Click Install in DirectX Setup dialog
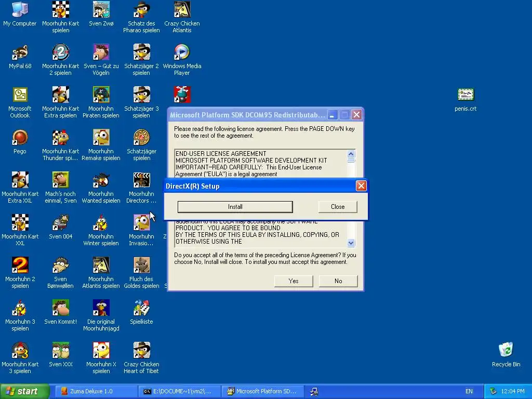The width and height of the screenshot is (532, 399). point(235,207)
